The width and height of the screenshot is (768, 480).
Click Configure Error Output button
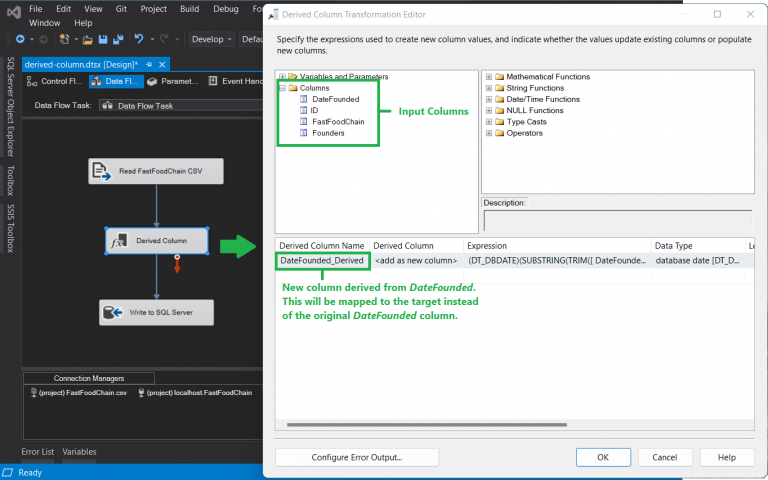tap(357, 457)
